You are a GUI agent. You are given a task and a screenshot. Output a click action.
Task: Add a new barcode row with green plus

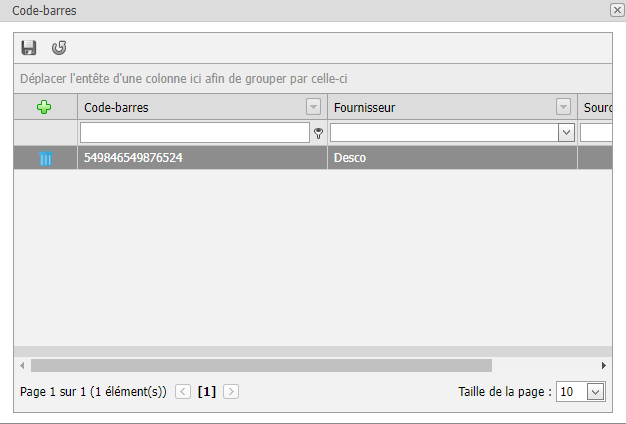pyautogui.click(x=44, y=107)
